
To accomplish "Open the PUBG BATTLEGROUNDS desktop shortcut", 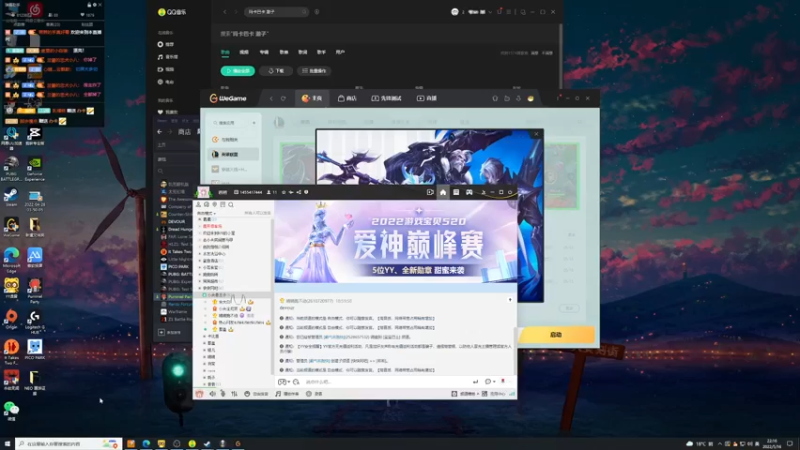I will (x=11, y=167).
